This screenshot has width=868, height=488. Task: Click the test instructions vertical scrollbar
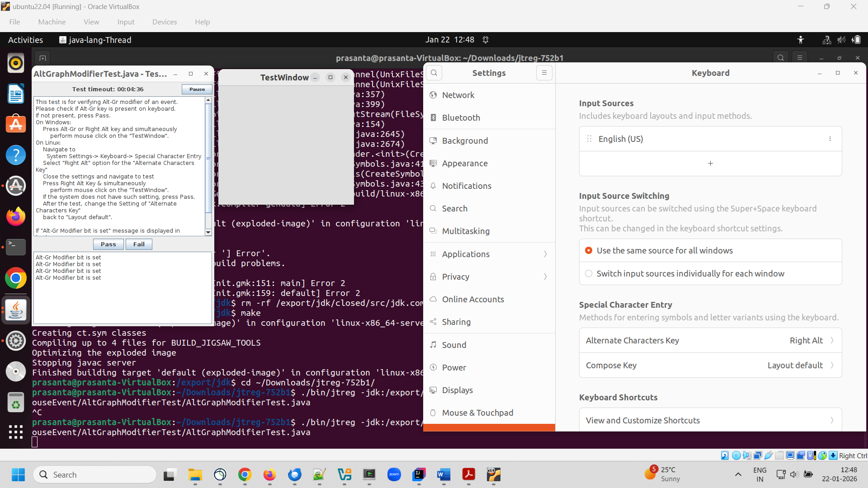click(x=208, y=158)
